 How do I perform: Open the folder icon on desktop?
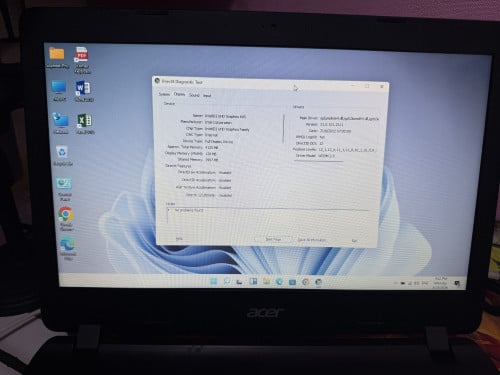coord(57,54)
